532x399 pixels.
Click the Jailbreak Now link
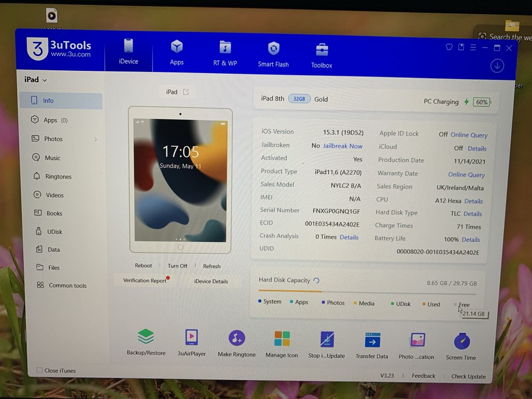[343, 146]
